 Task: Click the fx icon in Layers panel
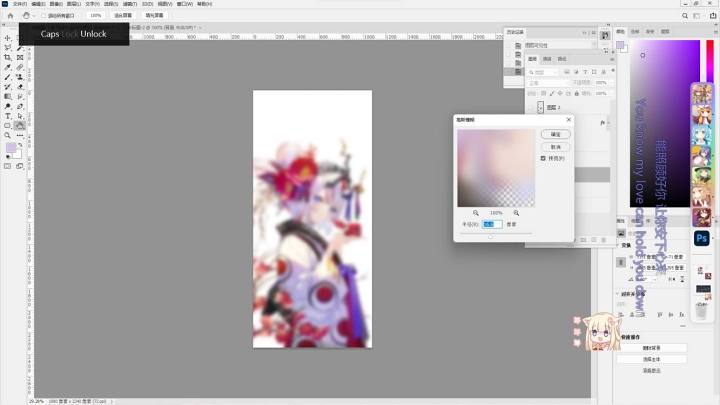tap(602, 123)
